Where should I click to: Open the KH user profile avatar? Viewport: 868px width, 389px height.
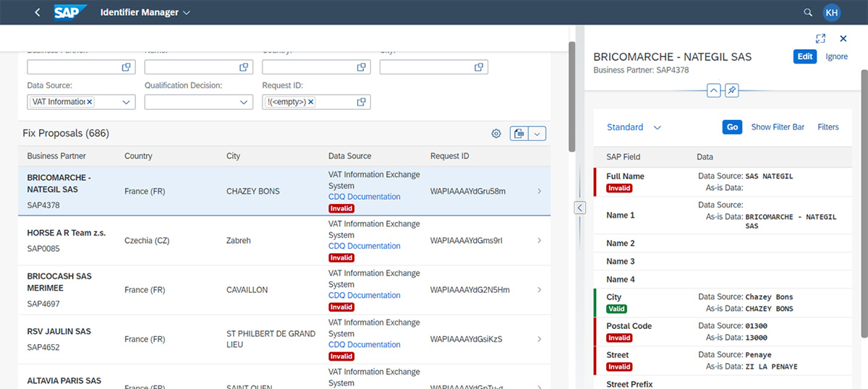(x=832, y=12)
